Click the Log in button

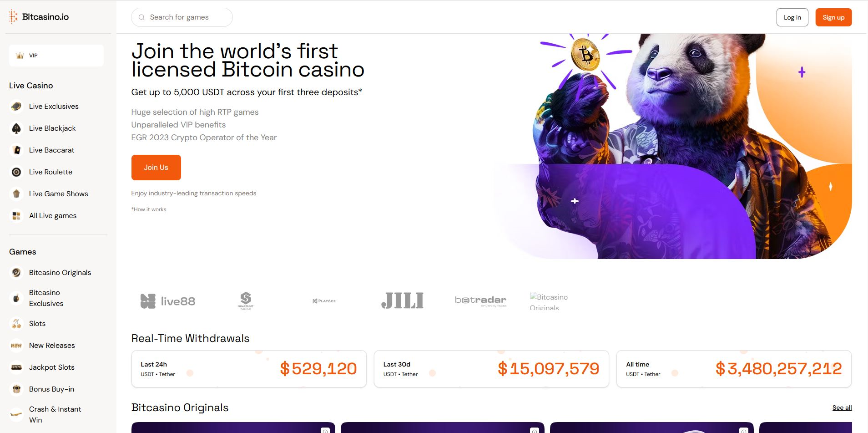coord(792,17)
